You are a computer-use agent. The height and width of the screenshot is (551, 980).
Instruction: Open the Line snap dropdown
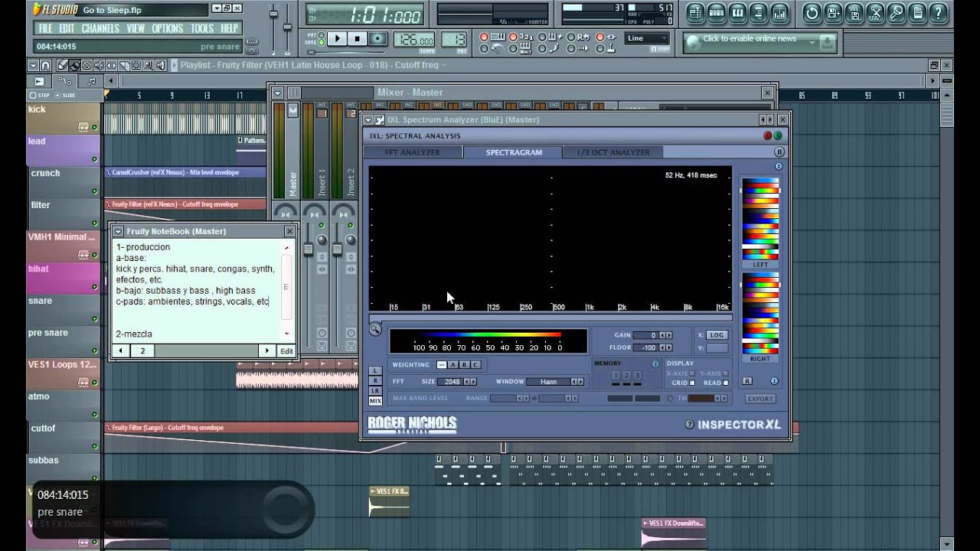pos(648,38)
